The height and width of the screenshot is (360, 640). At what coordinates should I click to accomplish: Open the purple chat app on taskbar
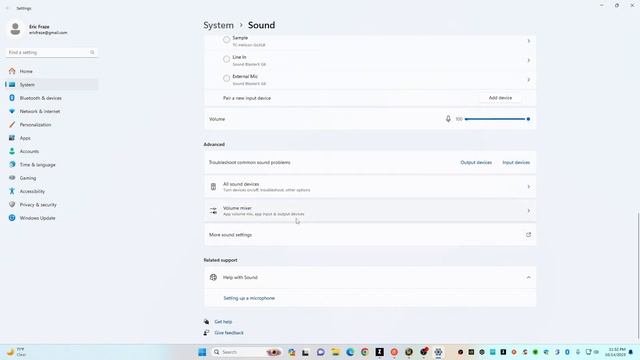[320, 352]
